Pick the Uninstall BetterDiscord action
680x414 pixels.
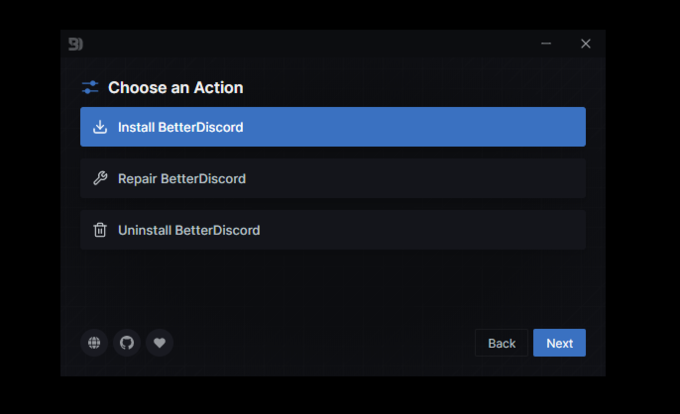[333, 230]
